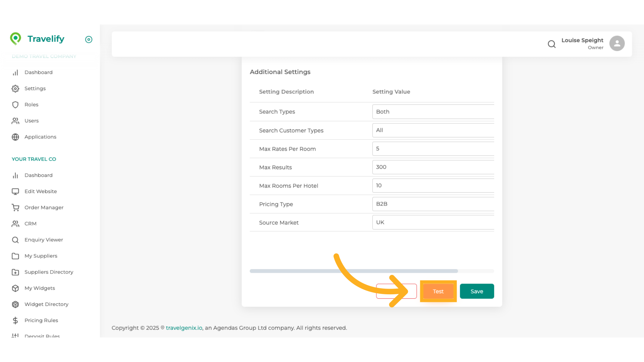Click the Settings gear icon in sidebar
644x362 pixels.
pyautogui.click(x=15, y=88)
